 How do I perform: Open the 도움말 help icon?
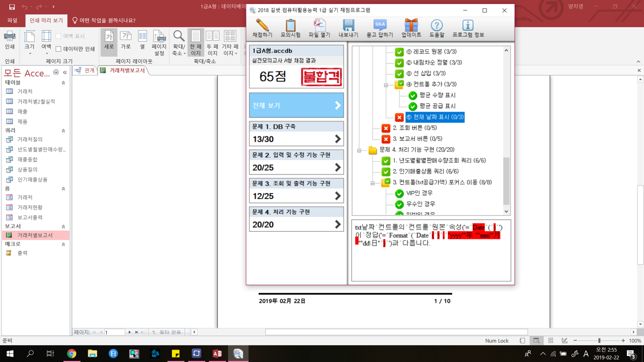pyautogui.click(x=437, y=28)
